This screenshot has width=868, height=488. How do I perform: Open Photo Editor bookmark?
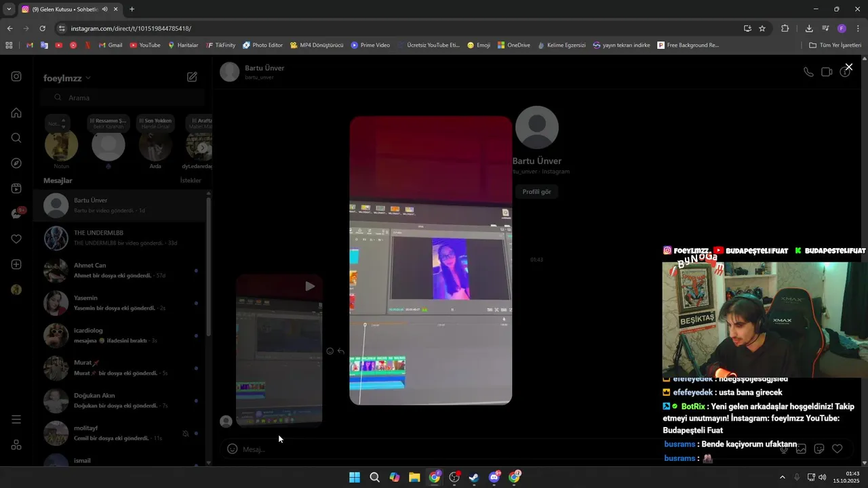click(x=262, y=45)
